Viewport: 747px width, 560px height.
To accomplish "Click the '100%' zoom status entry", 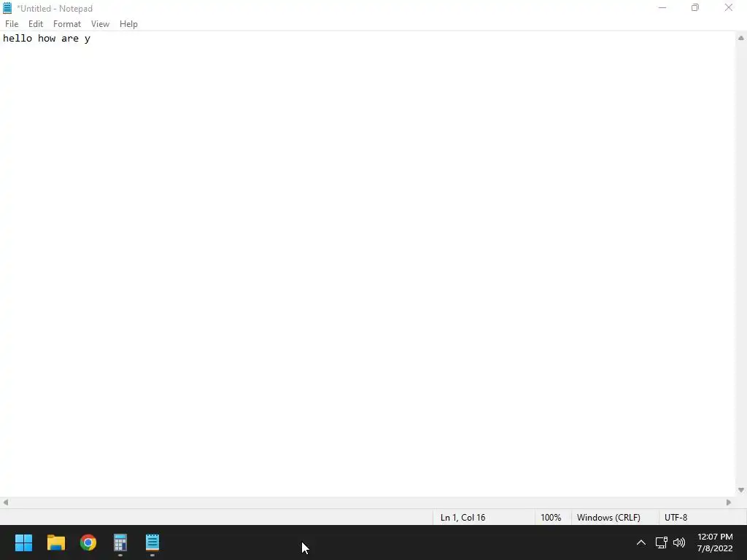I will coord(551,518).
